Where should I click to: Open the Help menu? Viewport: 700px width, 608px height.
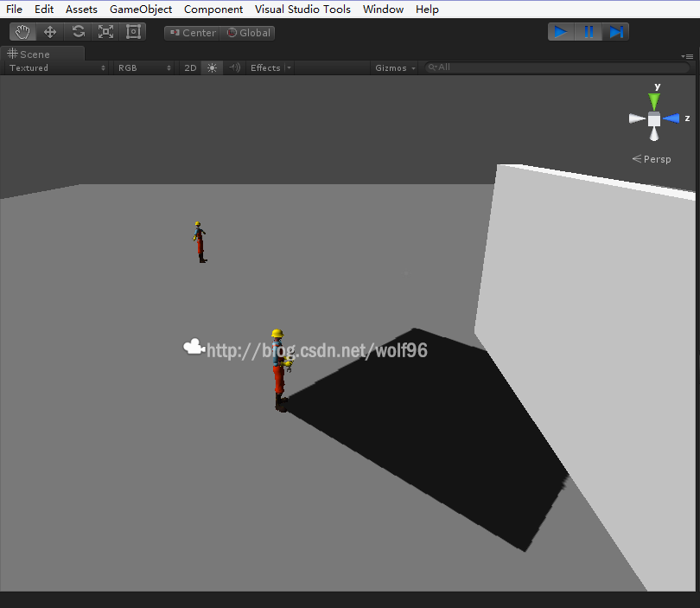(x=427, y=10)
